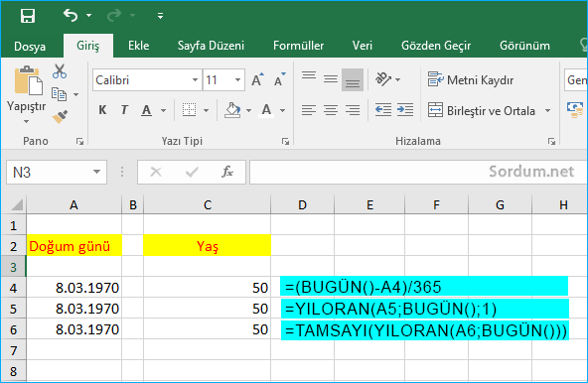Switch to the Ekle tab
588x383 pixels.
[x=138, y=46]
